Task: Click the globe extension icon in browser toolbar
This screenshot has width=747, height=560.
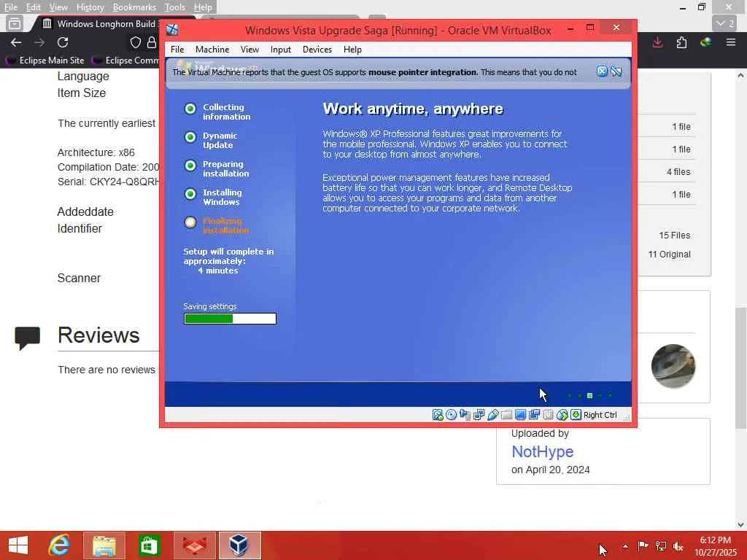Action: tap(706, 42)
